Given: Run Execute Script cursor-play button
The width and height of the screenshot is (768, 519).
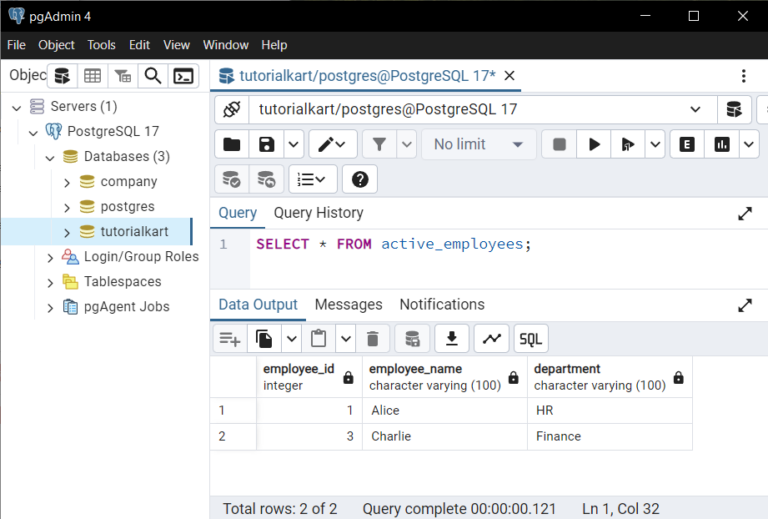Looking at the screenshot, I should pos(628,144).
